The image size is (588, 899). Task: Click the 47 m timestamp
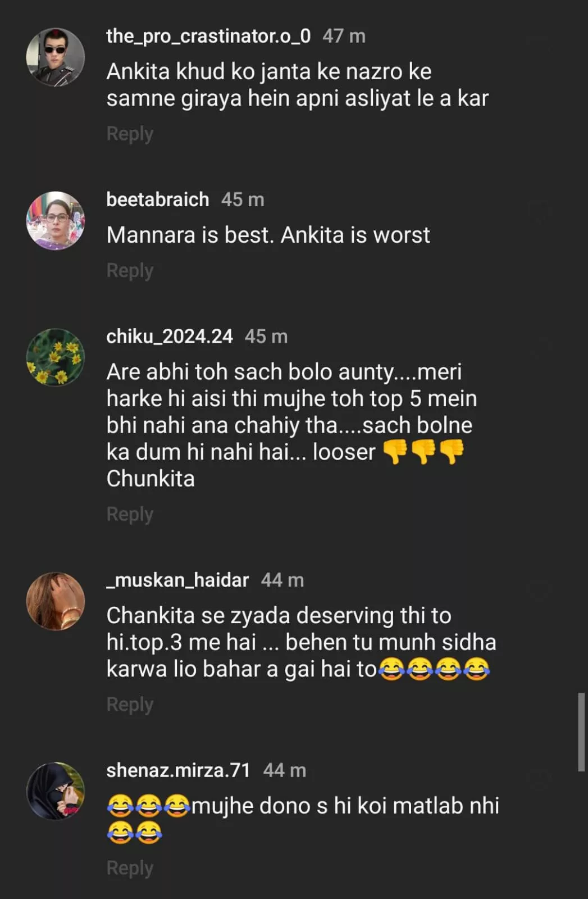[x=344, y=36]
